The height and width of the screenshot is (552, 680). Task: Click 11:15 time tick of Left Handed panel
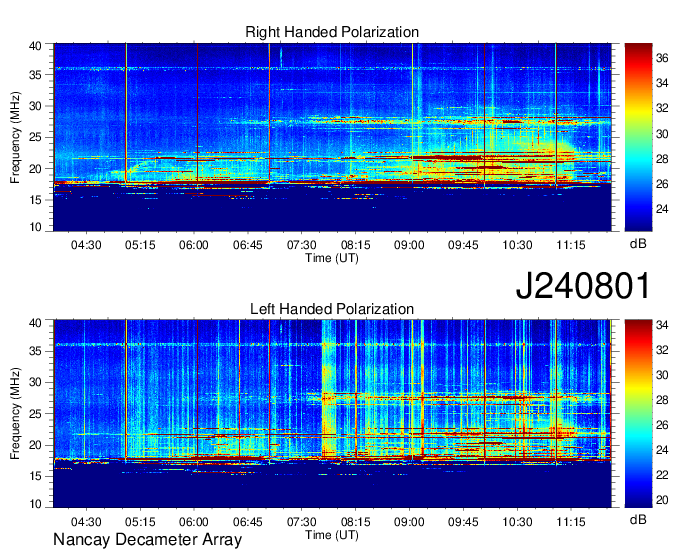point(571,522)
